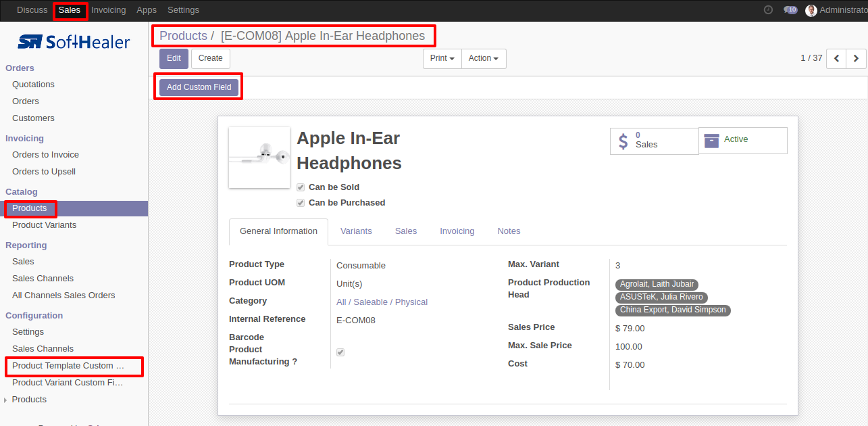
Task: Click the dollar sign Sales stat icon
Action: click(623, 141)
